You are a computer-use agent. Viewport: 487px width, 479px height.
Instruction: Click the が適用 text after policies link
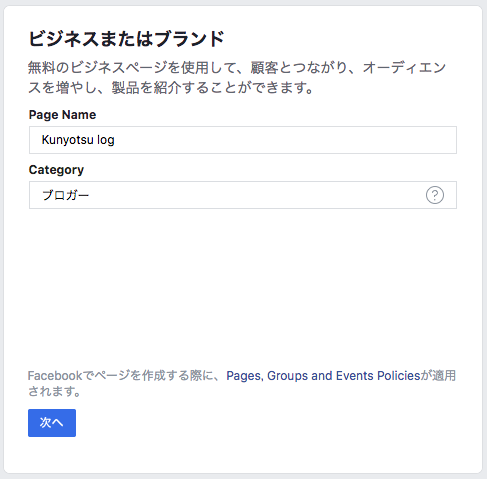coord(438,376)
